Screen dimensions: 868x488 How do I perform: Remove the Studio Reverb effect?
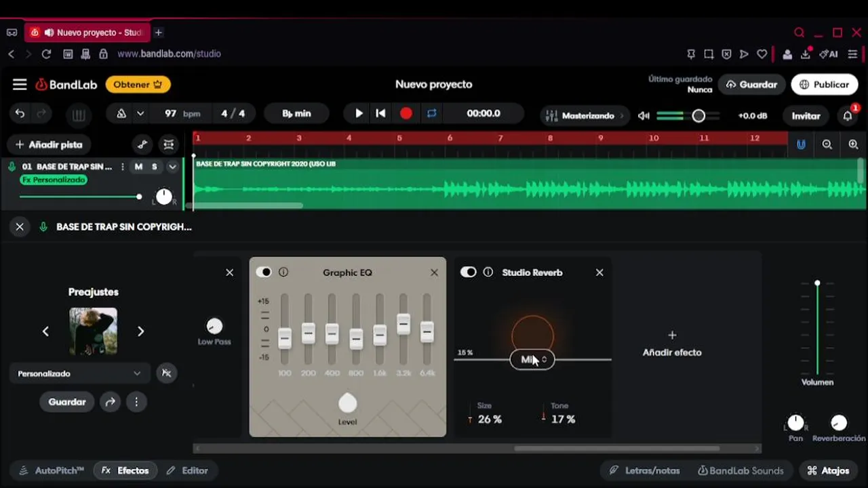[599, 272]
